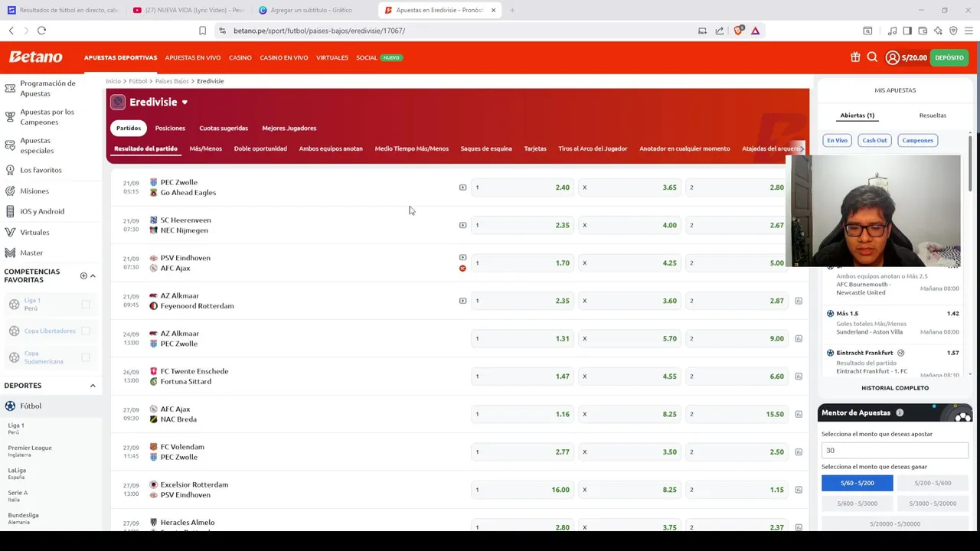980x551 pixels.
Task: Toggle the Campeones filter chip
Action: pyautogui.click(x=917, y=140)
